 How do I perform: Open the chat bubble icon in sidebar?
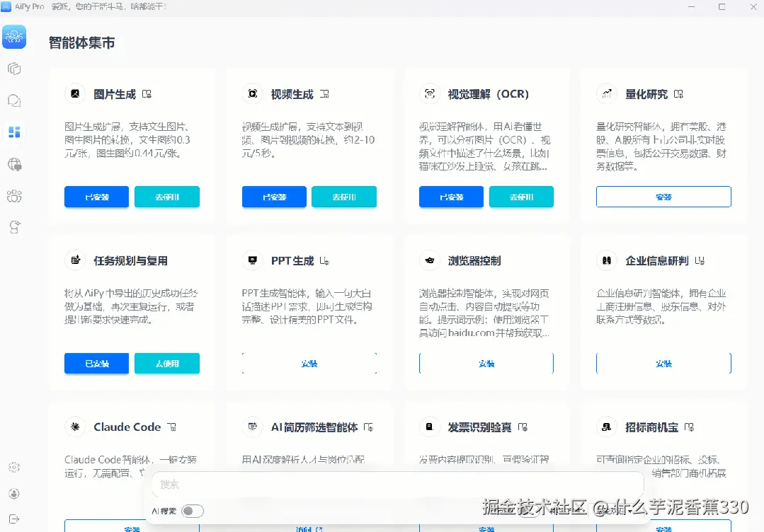pos(14,100)
